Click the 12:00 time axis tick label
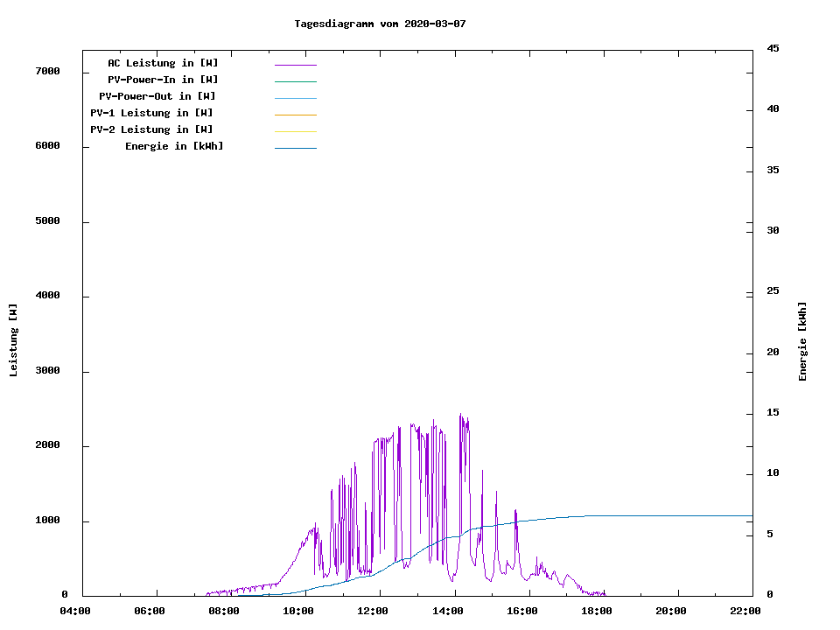840x630 pixels. pyautogui.click(x=373, y=611)
